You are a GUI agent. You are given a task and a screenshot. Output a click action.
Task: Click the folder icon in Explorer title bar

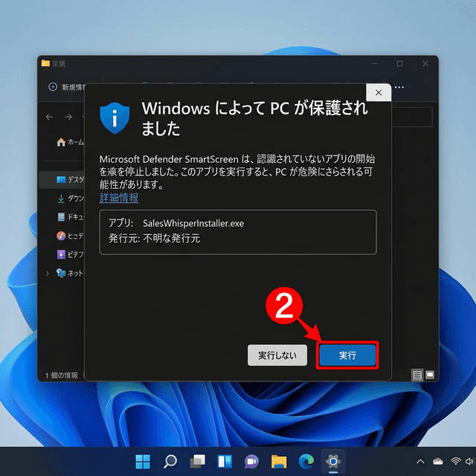click(45, 62)
